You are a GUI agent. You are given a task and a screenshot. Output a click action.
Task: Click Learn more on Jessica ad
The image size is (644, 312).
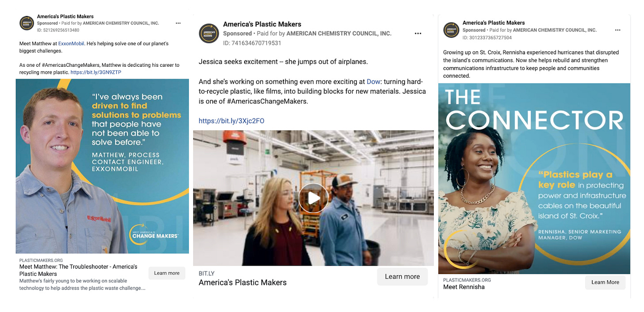[x=402, y=277]
